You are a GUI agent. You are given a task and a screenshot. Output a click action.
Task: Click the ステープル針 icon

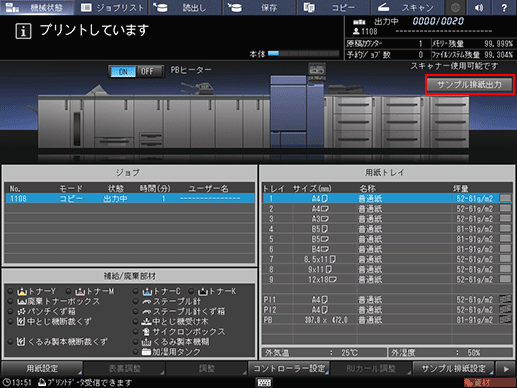[147, 302]
